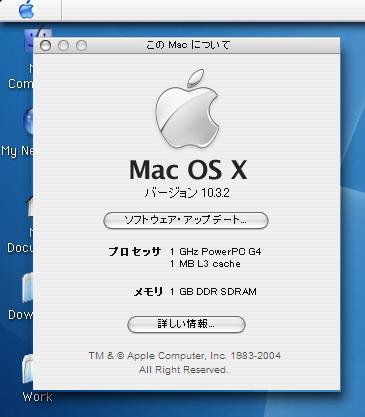Zoom the About This Mac window
The image size is (365, 417).
click(x=81, y=45)
